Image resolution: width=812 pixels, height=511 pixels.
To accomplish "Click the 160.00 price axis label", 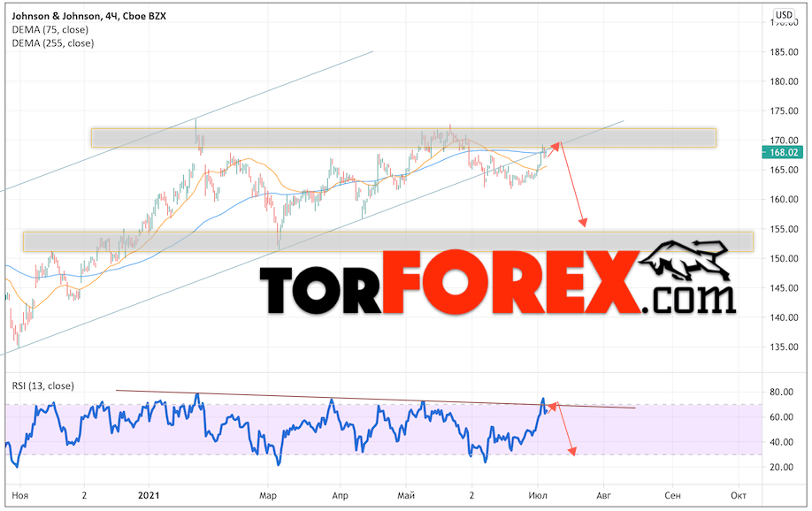I will click(x=784, y=199).
